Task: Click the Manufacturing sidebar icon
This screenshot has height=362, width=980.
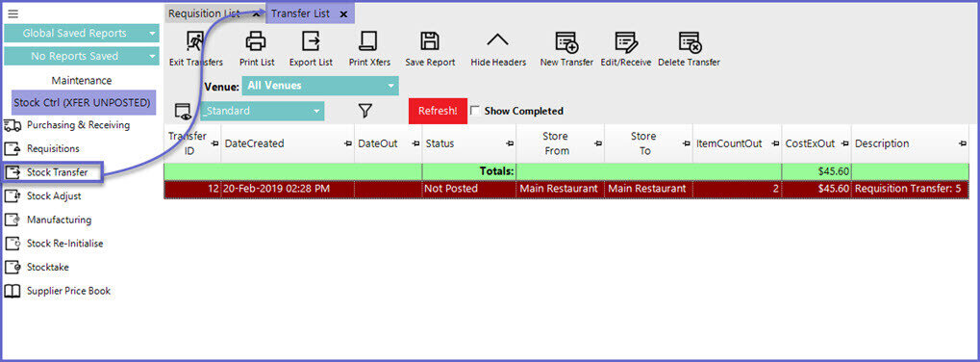Action: (x=13, y=220)
